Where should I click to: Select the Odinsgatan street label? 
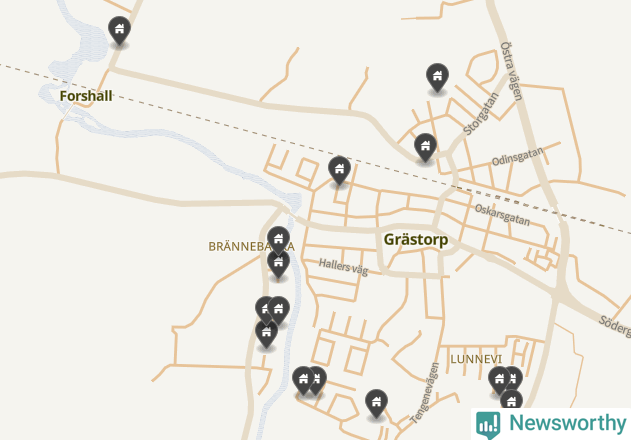point(518,156)
